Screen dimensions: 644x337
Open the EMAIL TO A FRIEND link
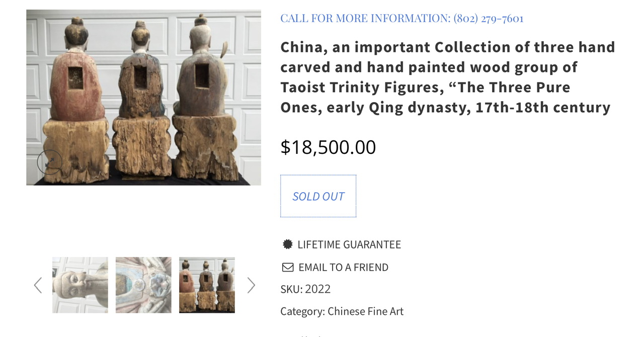343,267
